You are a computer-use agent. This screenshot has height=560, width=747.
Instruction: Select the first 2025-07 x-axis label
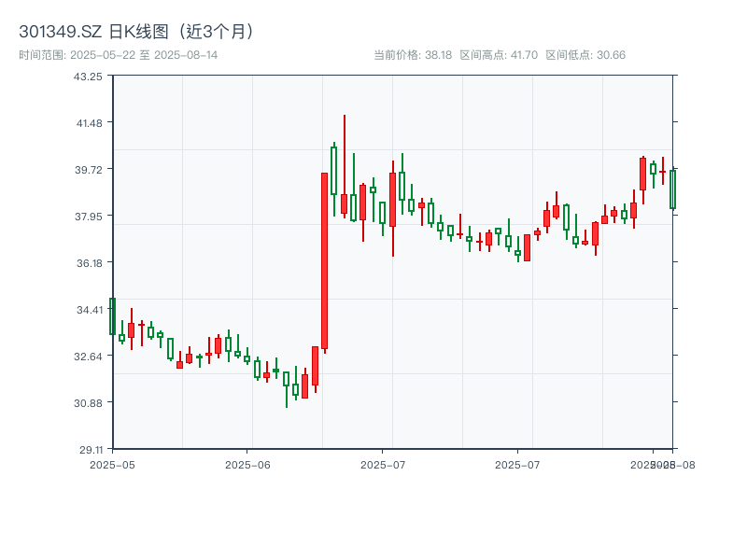(383, 463)
